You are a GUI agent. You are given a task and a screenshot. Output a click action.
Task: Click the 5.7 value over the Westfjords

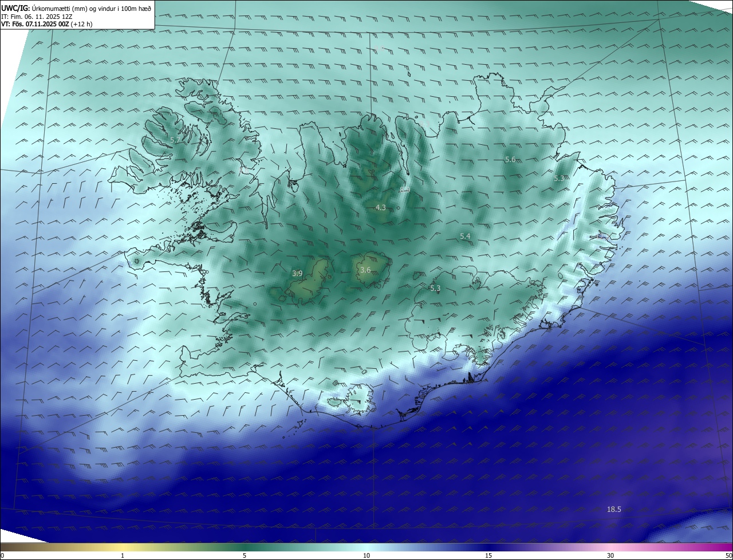click(175, 140)
